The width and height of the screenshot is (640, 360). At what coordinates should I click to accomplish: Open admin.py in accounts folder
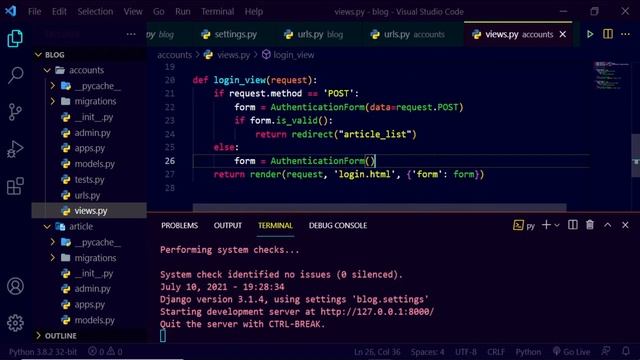[92, 133]
